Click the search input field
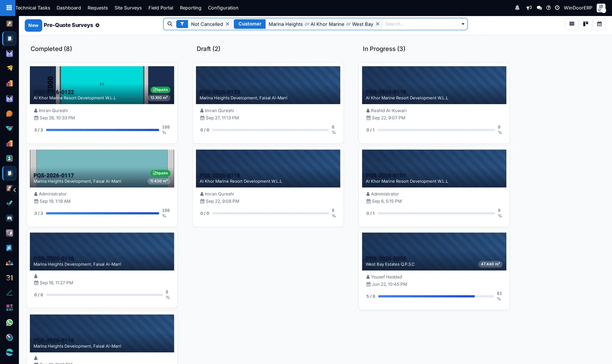 point(421,24)
